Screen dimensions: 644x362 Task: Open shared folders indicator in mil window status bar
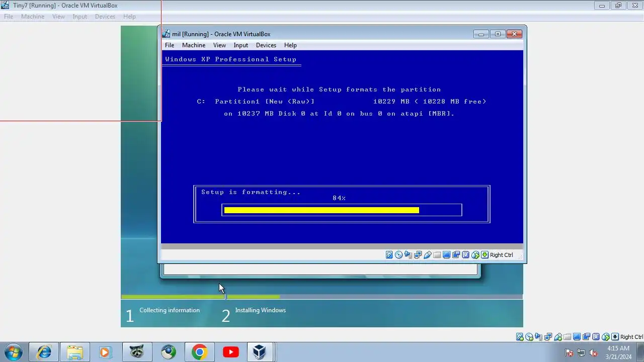pyautogui.click(x=437, y=255)
